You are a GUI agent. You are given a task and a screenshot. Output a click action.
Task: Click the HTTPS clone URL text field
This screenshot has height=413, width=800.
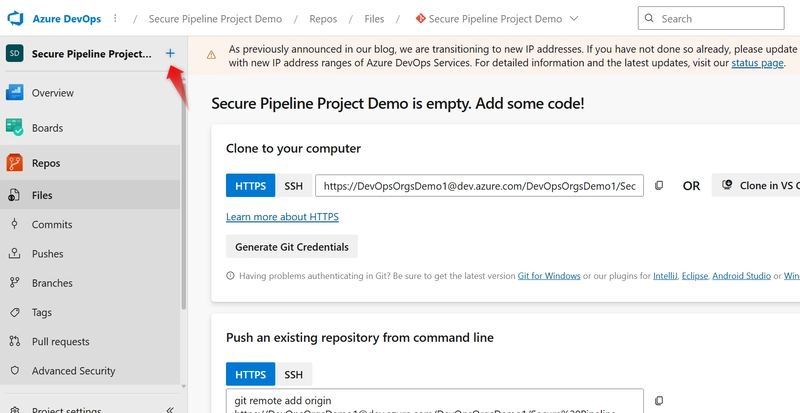479,185
